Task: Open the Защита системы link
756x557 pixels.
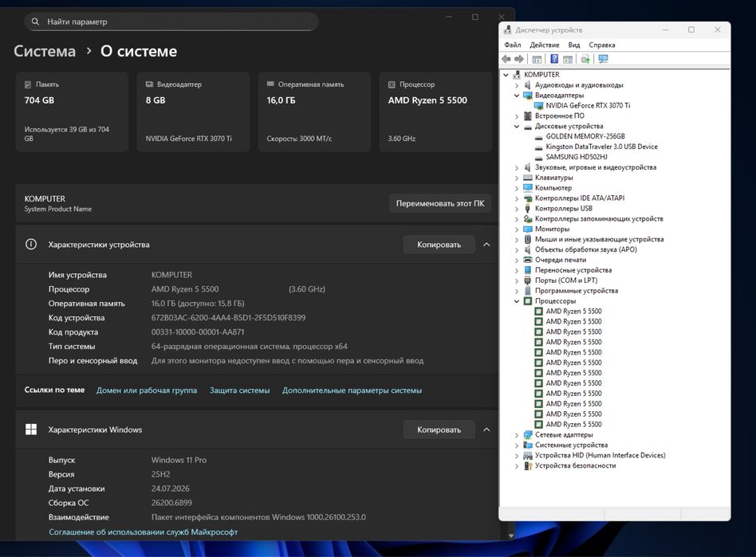Action: tap(239, 390)
